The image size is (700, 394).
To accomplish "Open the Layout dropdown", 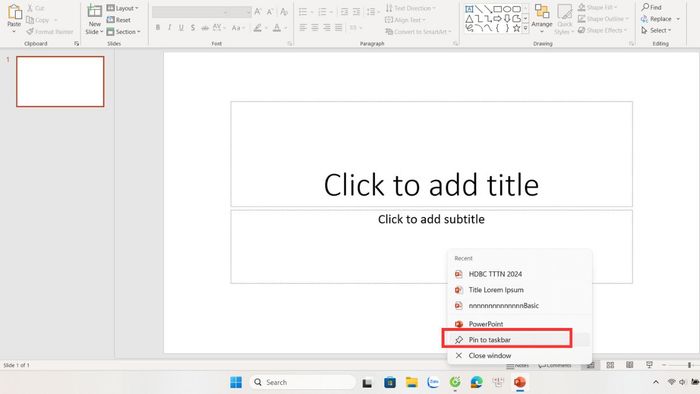I will pyautogui.click(x=123, y=8).
